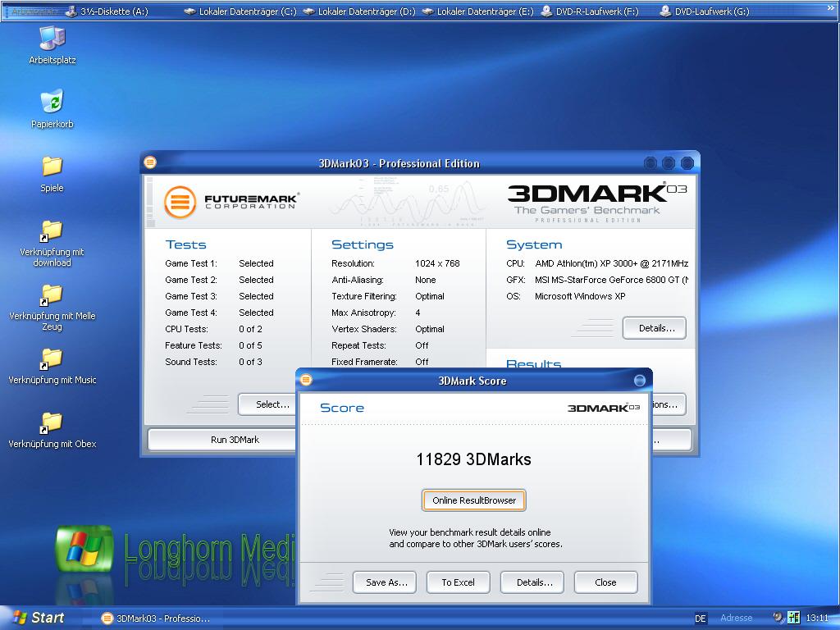Click the CPU Tests value 0 of 2
The width and height of the screenshot is (840, 630).
[x=250, y=329]
